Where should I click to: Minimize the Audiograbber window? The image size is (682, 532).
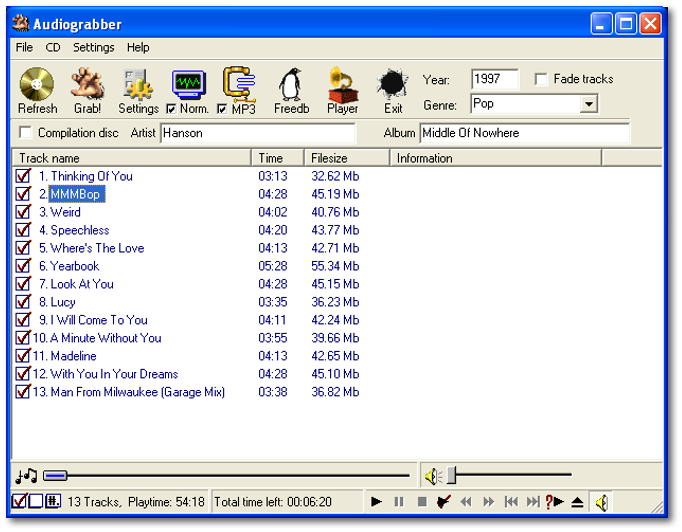click(x=601, y=23)
